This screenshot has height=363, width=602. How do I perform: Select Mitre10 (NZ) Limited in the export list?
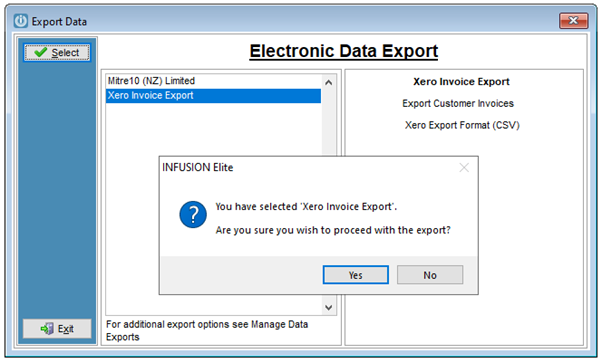pyautogui.click(x=213, y=81)
